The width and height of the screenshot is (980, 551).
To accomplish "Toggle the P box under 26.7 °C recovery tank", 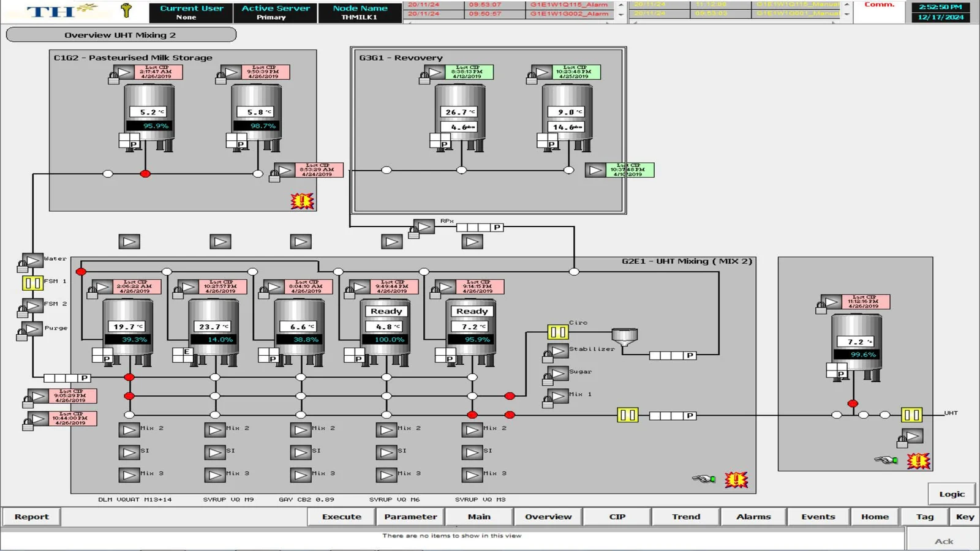I will (x=445, y=144).
